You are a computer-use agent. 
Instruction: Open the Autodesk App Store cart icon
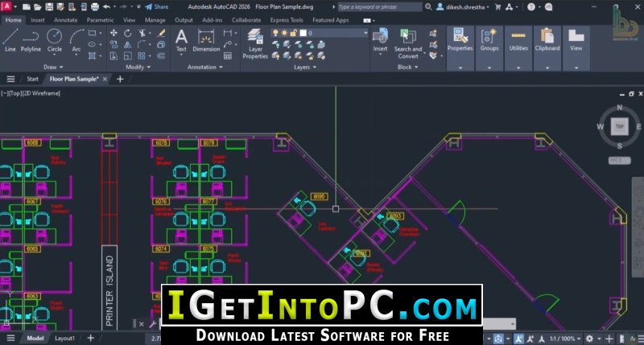(497, 7)
